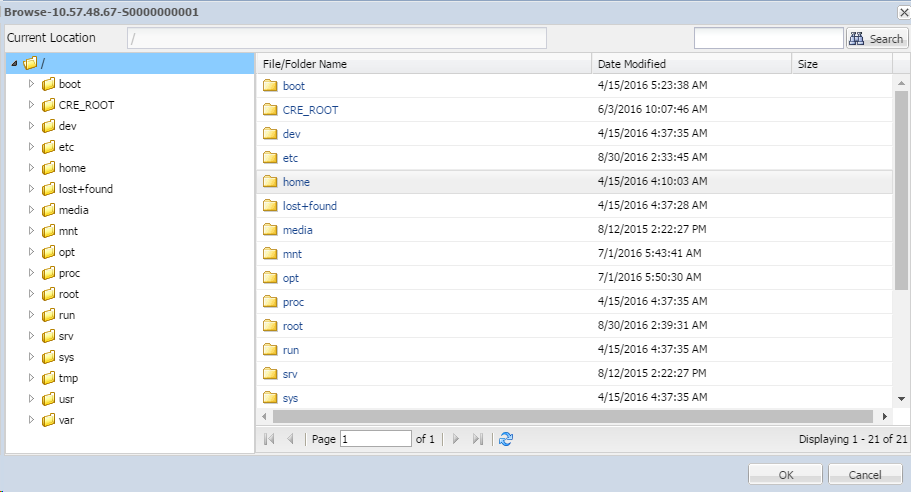Click the date 7/1/2016 5:50:30 AM

pos(650,277)
